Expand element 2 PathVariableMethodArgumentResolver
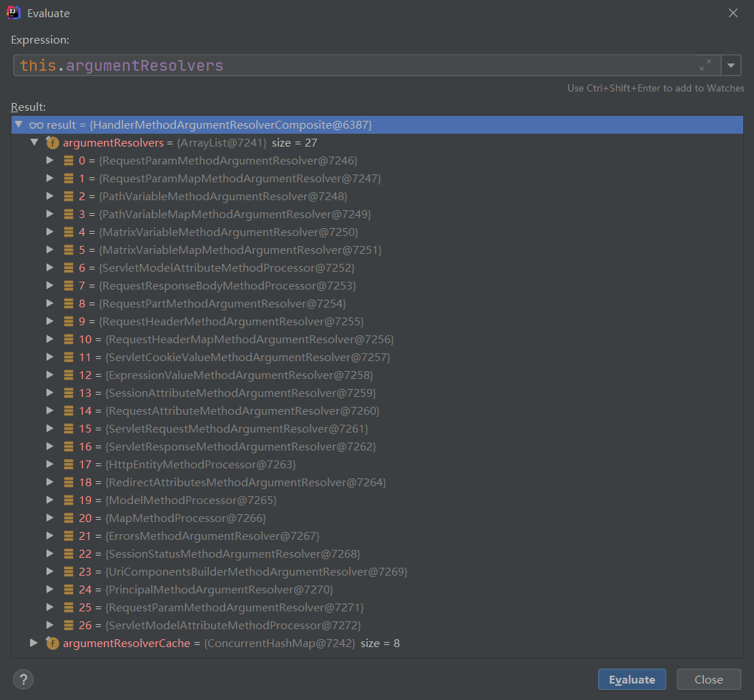 [x=49, y=196]
